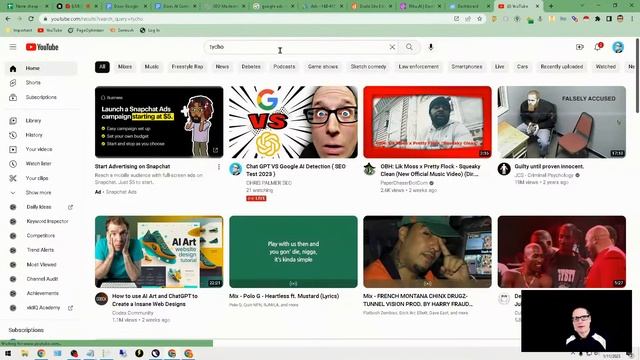Select the Sketch comedy filter chip
This screenshot has height=360, width=640.
pos(368,67)
